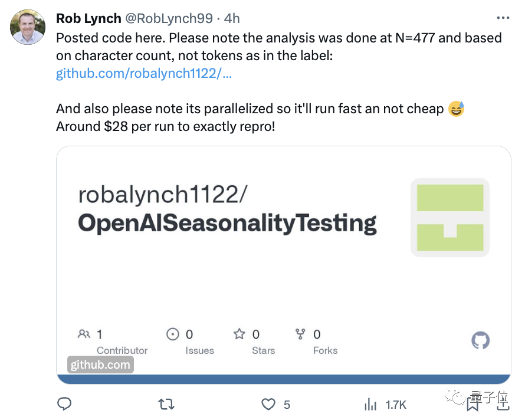The width and height of the screenshot is (525, 420).
Task: View tweet analytics bar chart icon
Action: 370,404
